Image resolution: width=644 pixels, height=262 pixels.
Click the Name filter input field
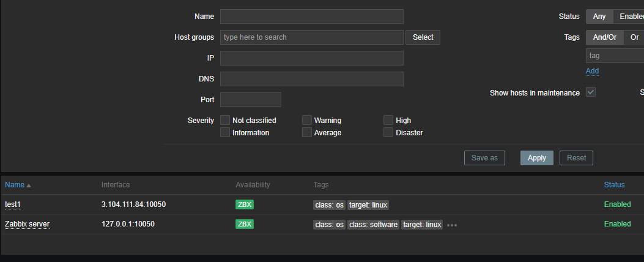pyautogui.click(x=312, y=17)
